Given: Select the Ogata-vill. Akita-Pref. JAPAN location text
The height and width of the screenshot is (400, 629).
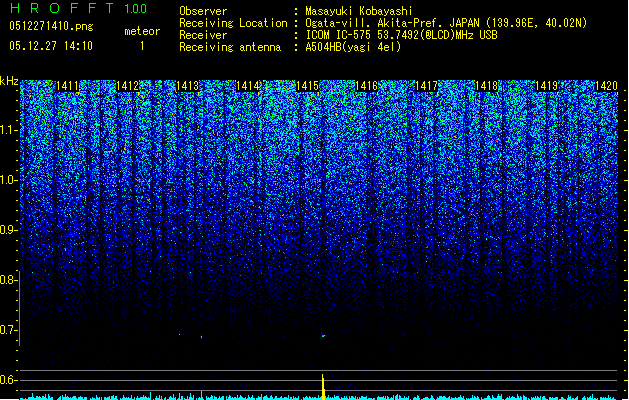Looking at the screenshot, I should click(x=446, y=23).
